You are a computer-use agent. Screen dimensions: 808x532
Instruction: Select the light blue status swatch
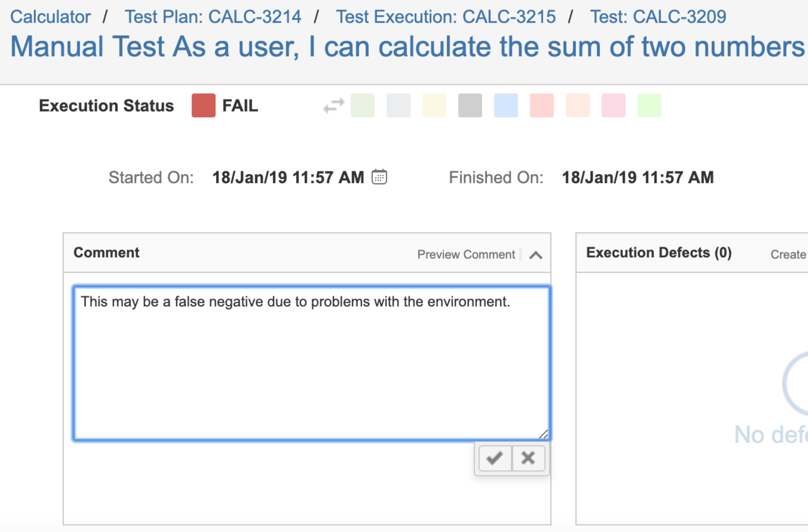[x=506, y=106]
